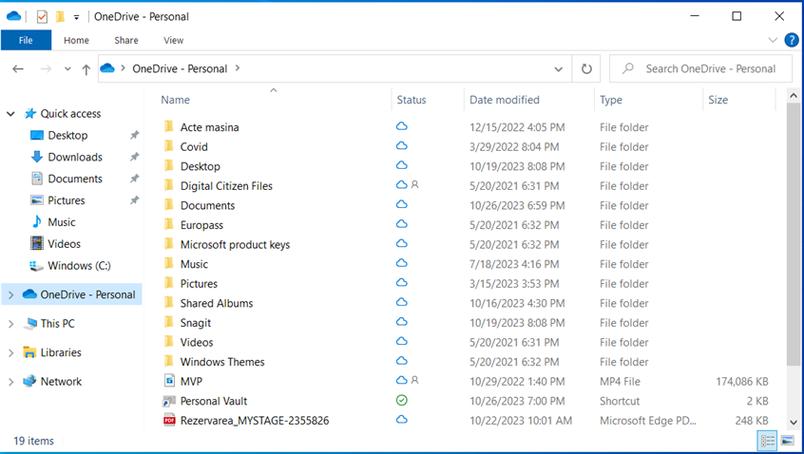Refresh the OneDrive folder view
Viewport: 804px width, 454px height.
(587, 69)
